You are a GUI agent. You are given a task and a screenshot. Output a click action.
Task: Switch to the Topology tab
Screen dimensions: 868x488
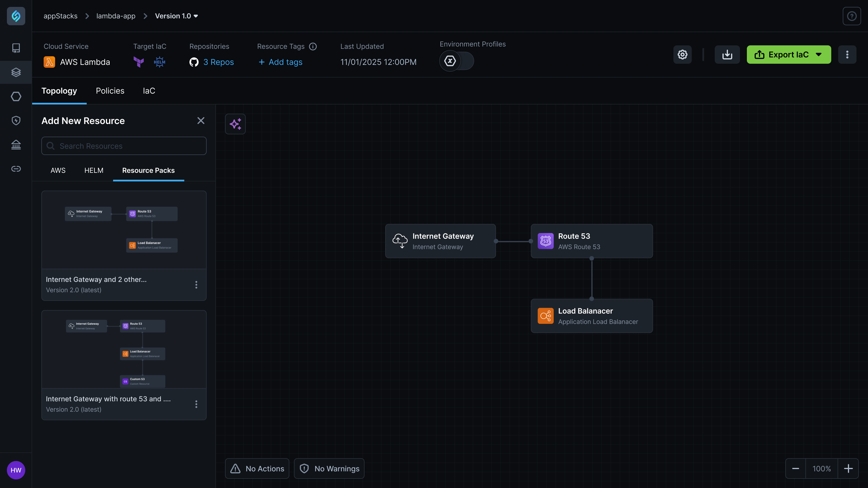(x=59, y=91)
